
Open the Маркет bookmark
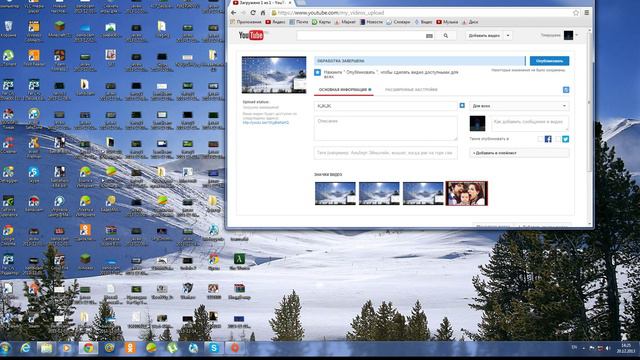coord(345,22)
